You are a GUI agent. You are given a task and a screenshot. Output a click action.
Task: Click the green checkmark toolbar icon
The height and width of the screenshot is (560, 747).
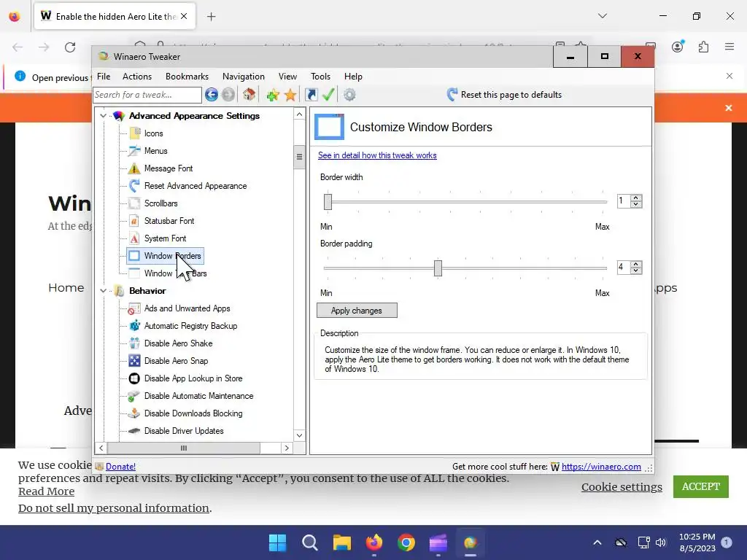[328, 95]
